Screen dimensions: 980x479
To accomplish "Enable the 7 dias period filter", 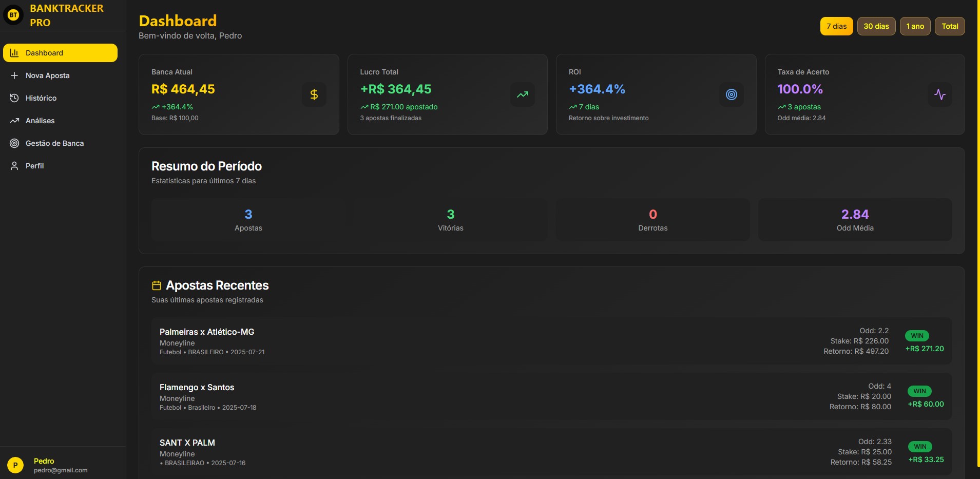I will pyautogui.click(x=836, y=26).
